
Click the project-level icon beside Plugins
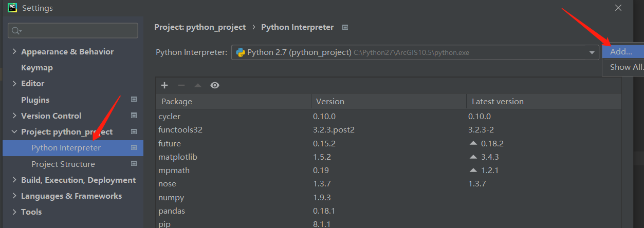[134, 100]
